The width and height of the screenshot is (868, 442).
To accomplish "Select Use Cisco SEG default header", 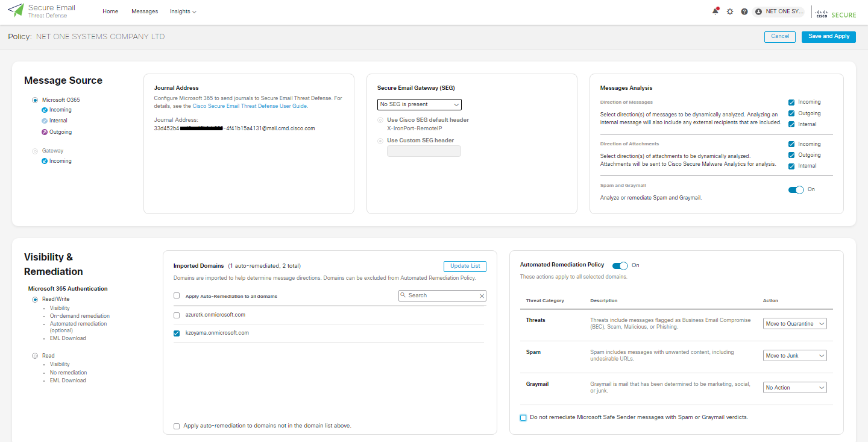I will (x=380, y=120).
